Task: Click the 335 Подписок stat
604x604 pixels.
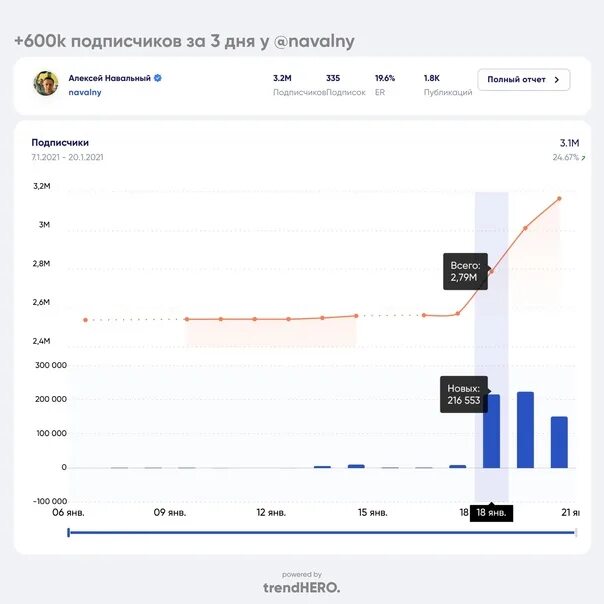Action: point(346,85)
